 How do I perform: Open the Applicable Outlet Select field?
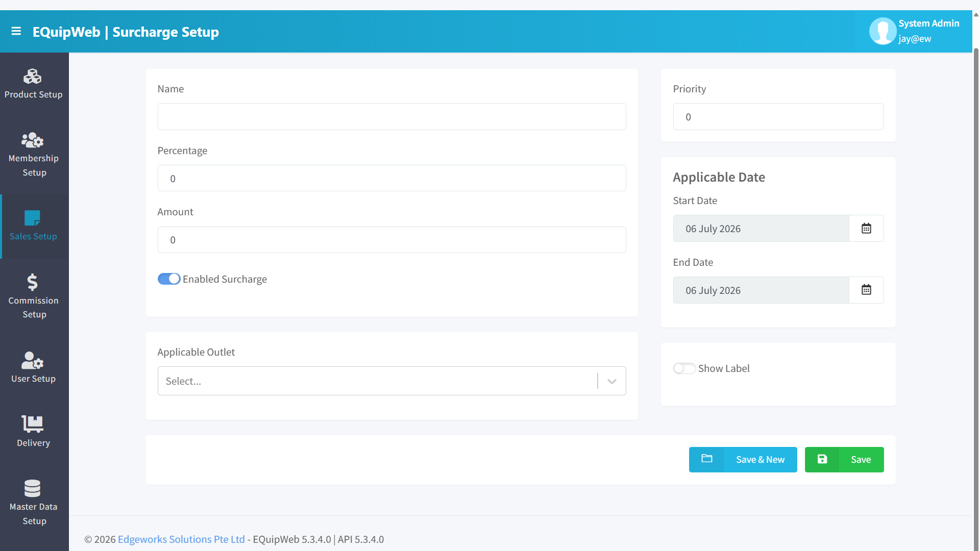pyautogui.click(x=392, y=381)
